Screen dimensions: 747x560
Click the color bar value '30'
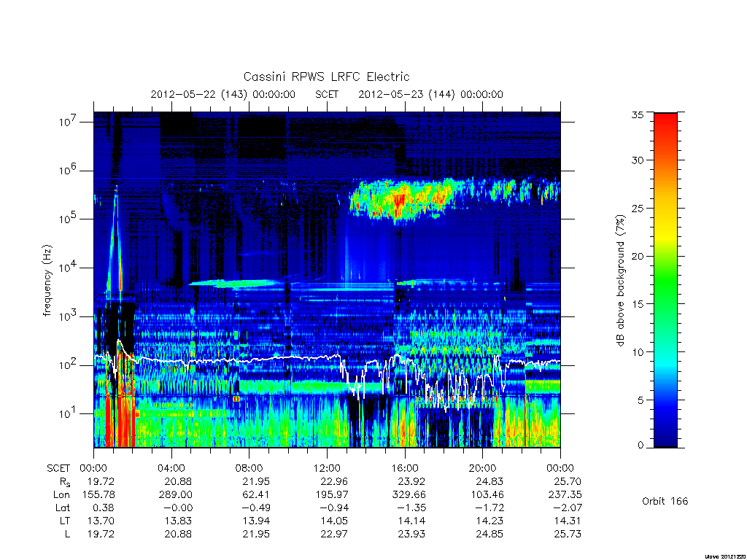(x=637, y=160)
